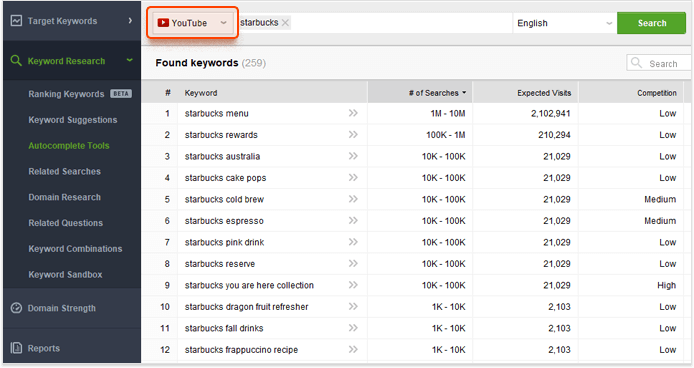
Task: Click double-arrow icon for starbucks cake pops
Action: (353, 177)
